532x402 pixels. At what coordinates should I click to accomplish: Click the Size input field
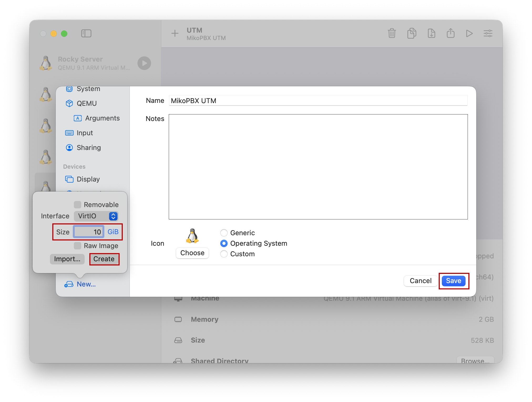(x=89, y=232)
